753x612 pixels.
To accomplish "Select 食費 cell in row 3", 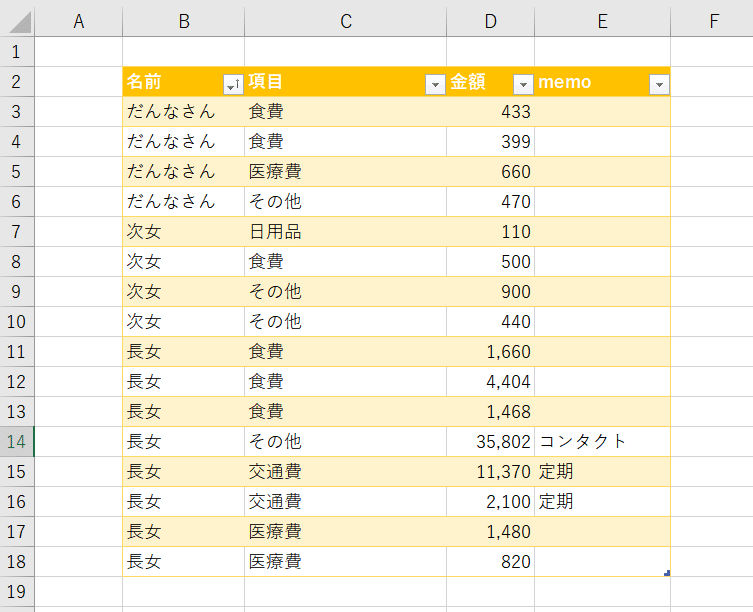I will point(346,111).
